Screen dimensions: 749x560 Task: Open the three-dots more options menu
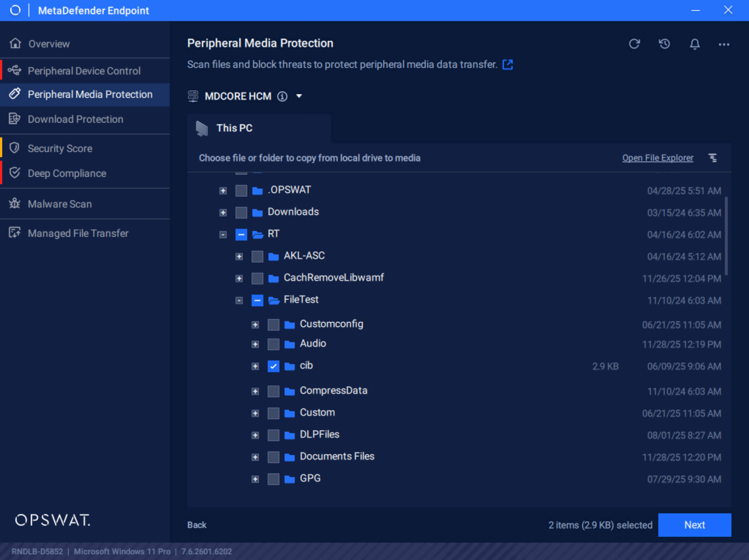click(x=724, y=44)
